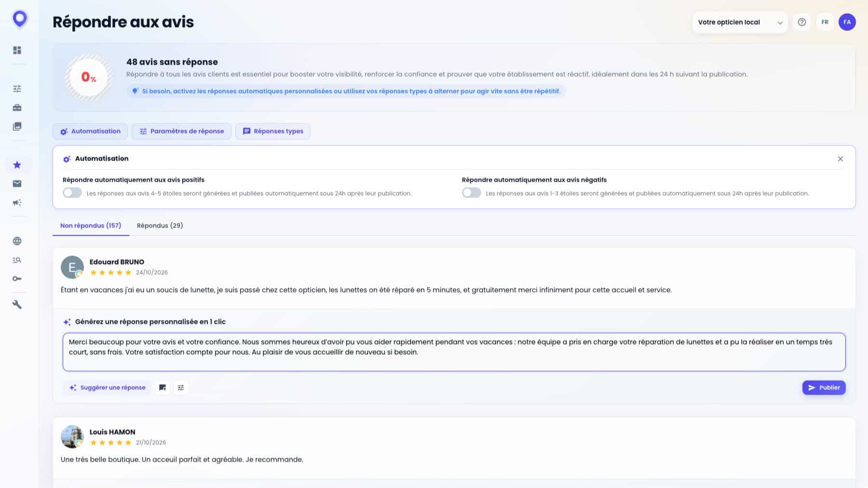This screenshot has width=868, height=488.
Task: Change the FR language selector
Action: (825, 22)
